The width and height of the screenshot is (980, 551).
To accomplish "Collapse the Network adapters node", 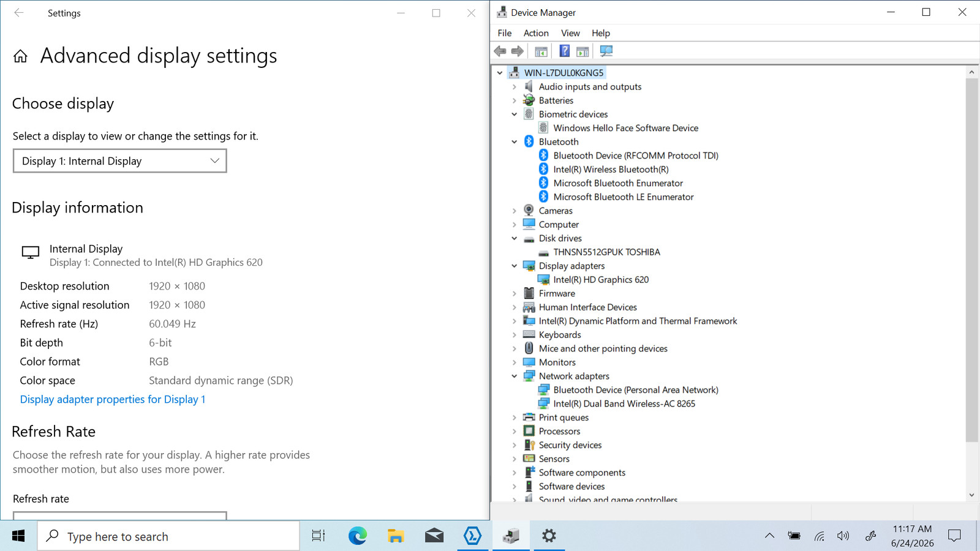I will [514, 376].
